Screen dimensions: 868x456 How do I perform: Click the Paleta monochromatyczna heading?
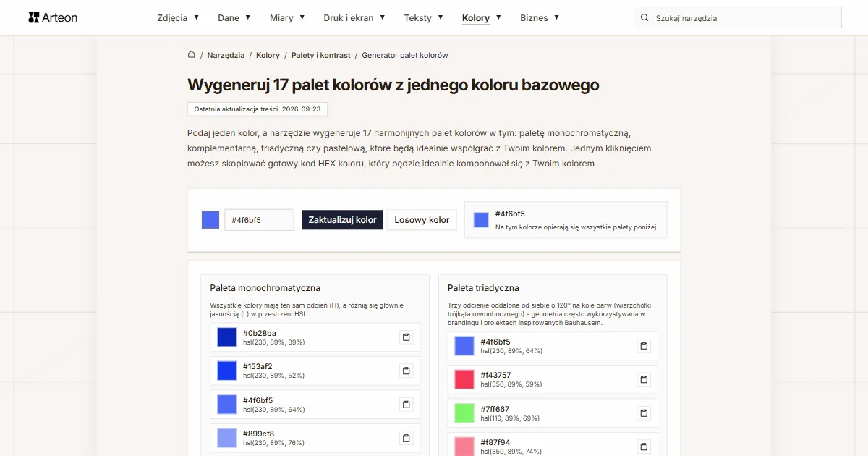pos(265,288)
